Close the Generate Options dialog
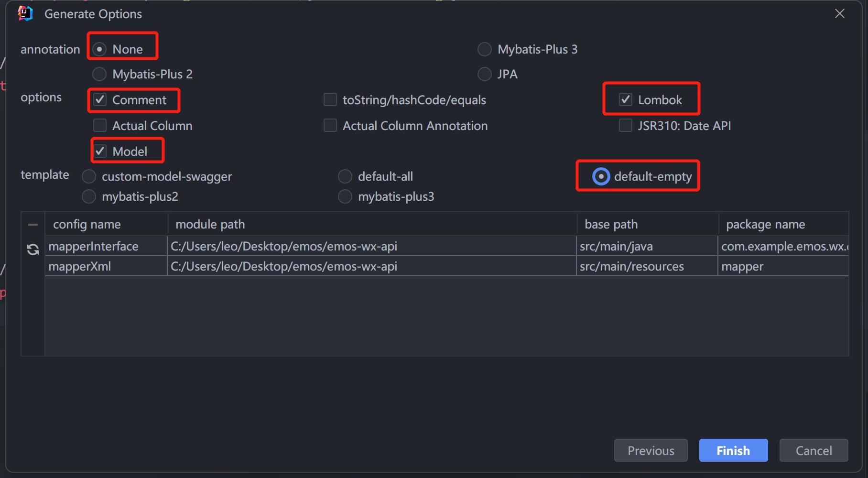Screen dimensions: 868x478 tap(839, 14)
